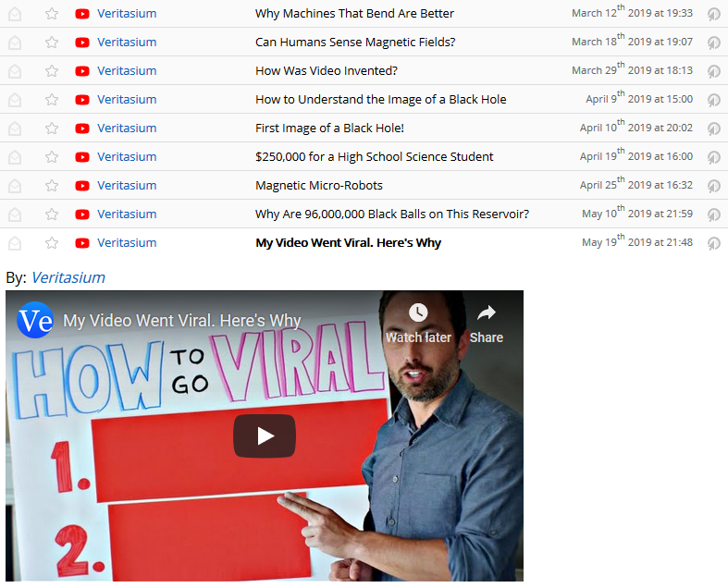Click the external link icon on May 19th row

click(x=713, y=243)
